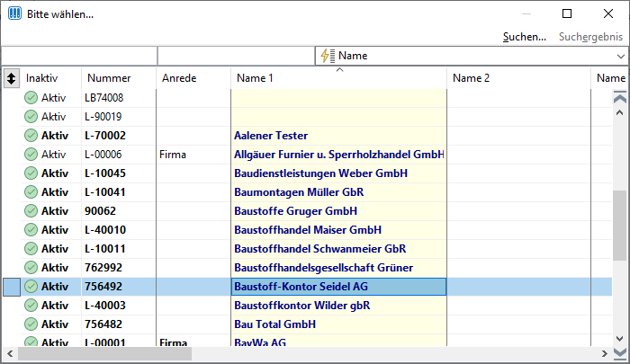Jump to list top with double-chevron up icon
Viewport: 630px width, 364px height.
(x=620, y=98)
